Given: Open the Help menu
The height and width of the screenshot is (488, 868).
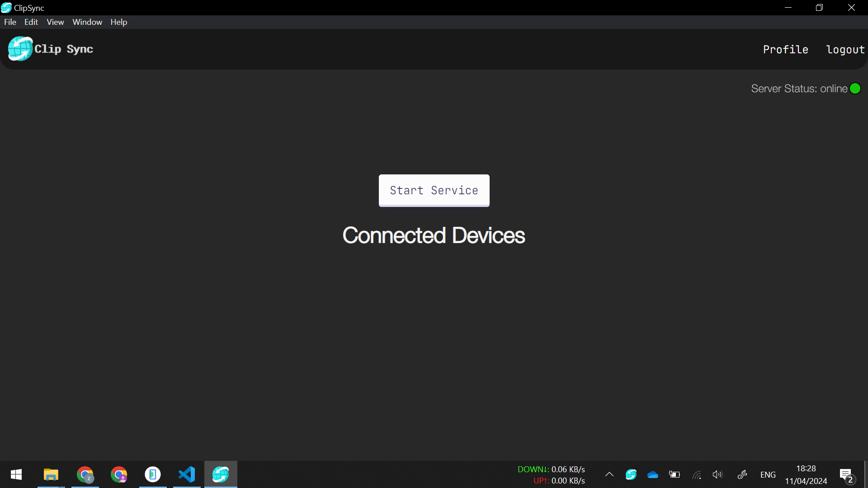Looking at the screenshot, I should point(119,22).
